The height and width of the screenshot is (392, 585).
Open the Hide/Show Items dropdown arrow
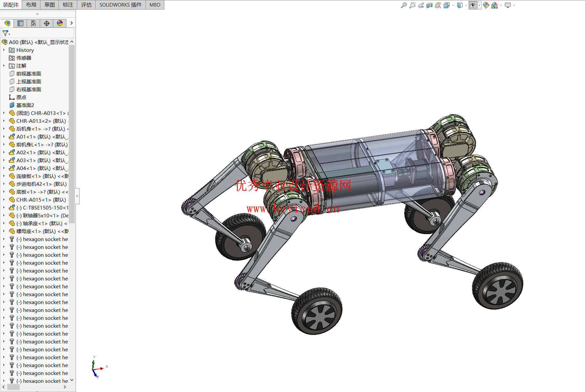click(x=480, y=5)
